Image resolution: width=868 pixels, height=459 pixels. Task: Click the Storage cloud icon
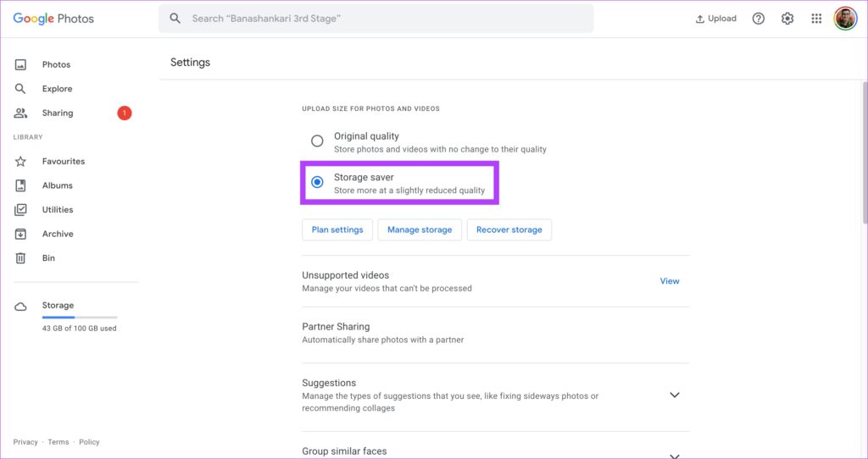click(x=20, y=307)
